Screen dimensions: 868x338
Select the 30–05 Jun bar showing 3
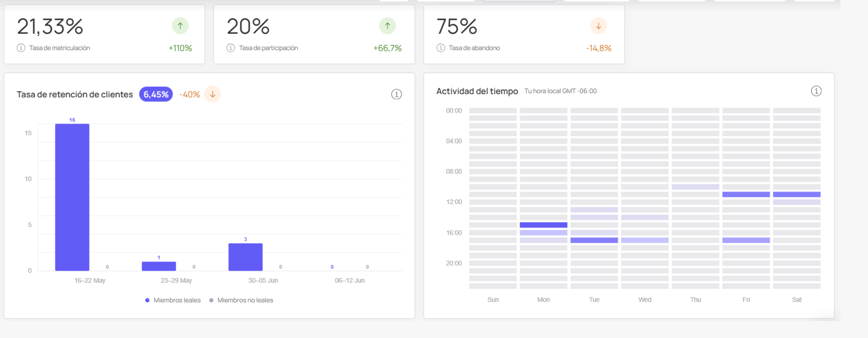pos(245,257)
